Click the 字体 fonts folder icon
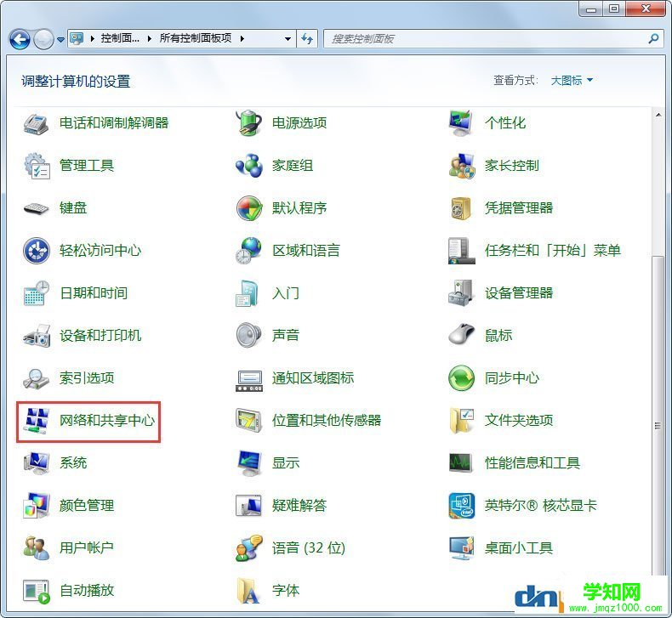The image size is (672, 618). point(248,591)
